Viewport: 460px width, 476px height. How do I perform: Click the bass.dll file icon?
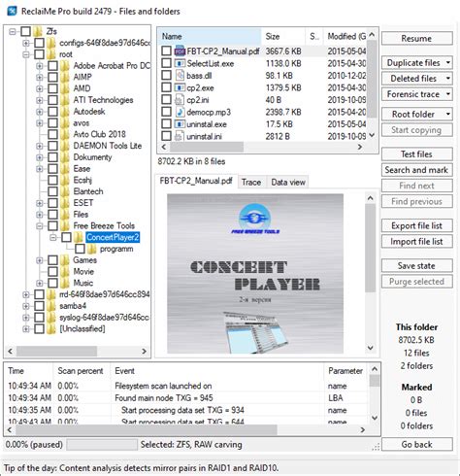pos(180,76)
